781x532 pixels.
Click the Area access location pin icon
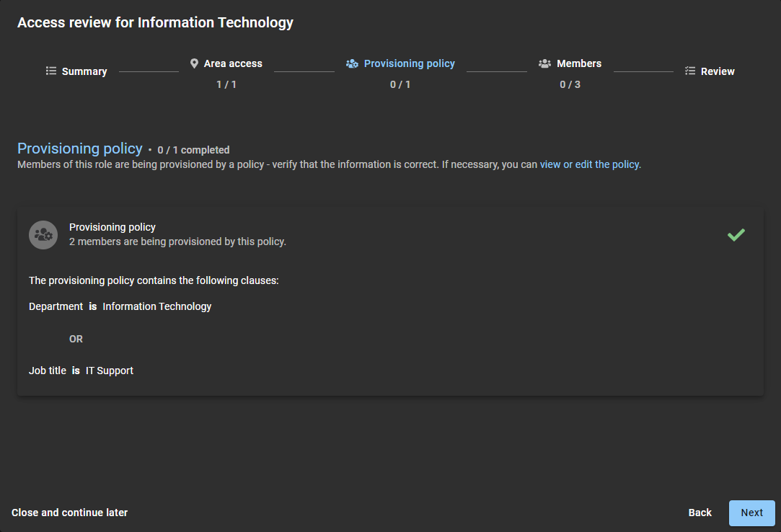pos(194,63)
